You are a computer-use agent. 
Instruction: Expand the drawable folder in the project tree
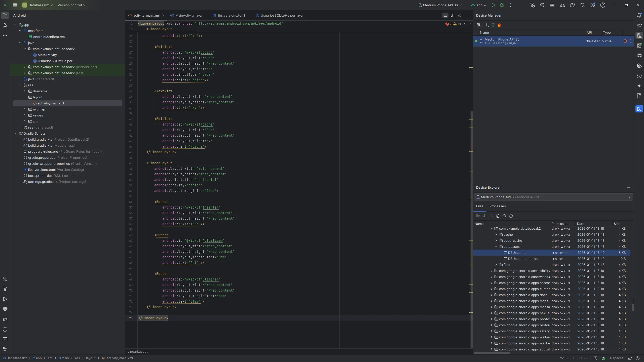pyautogui.click(x=25, y=91)
